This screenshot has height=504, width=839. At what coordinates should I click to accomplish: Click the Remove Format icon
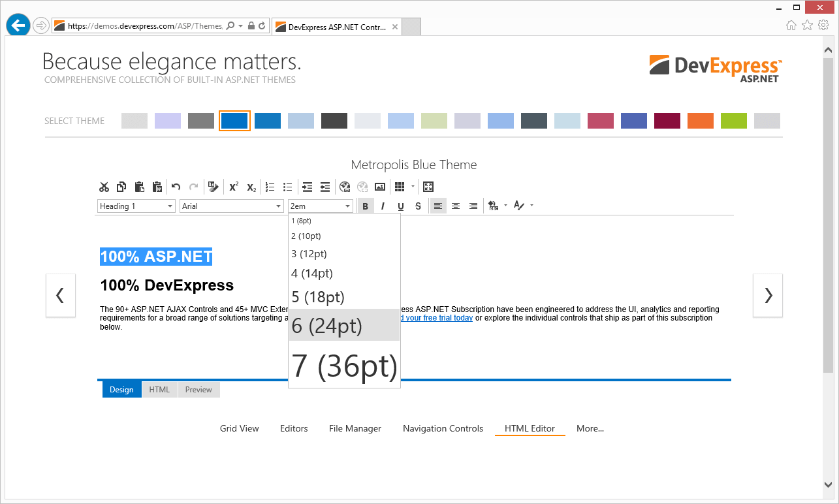[x=213, y=187]
